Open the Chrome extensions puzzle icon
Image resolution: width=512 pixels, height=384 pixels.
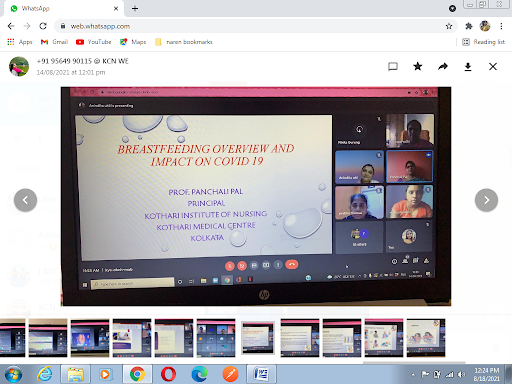point(469,26)
